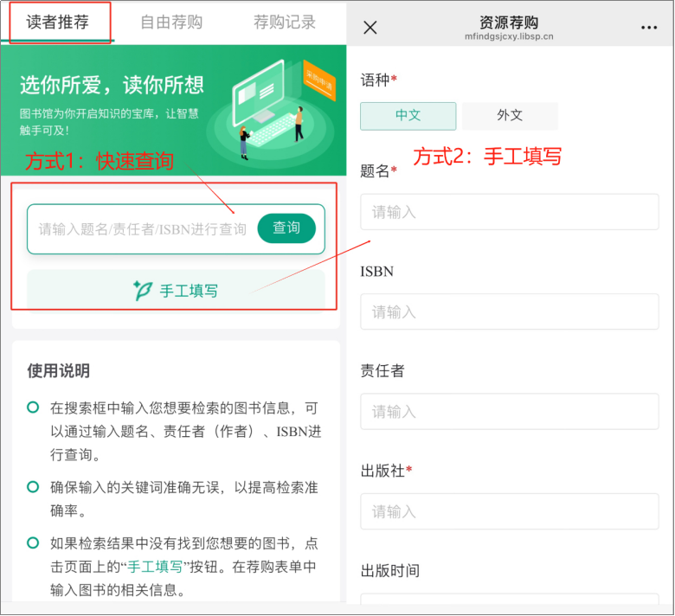Viewport: 675px width, 616px height.
Task: Click the 题名 input field
Action: point(509,212)
